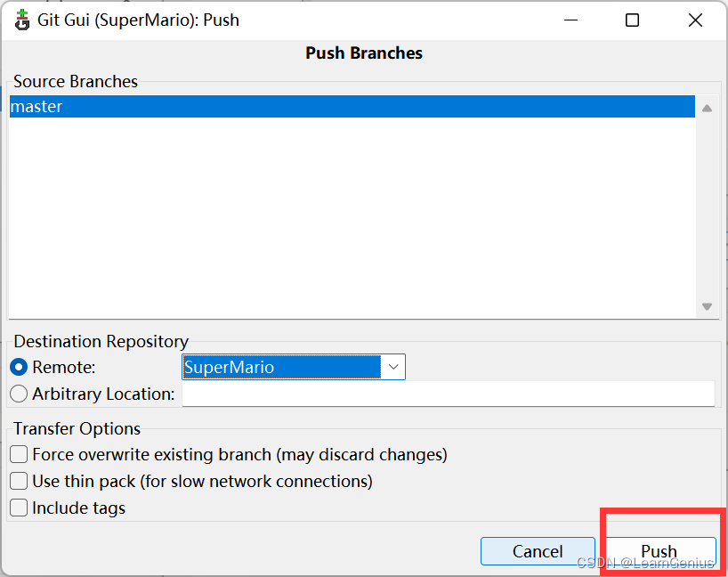Viewport: 728px width, 577px height.
Task: Minimize the Git Gui Push window
Action: tap(570, 20)
